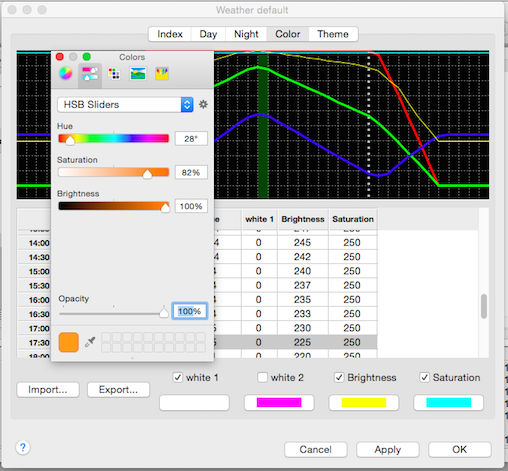Open the color palettes picker icon
Viewport: 508px width, 471px height.
click(x=114, y=73)
